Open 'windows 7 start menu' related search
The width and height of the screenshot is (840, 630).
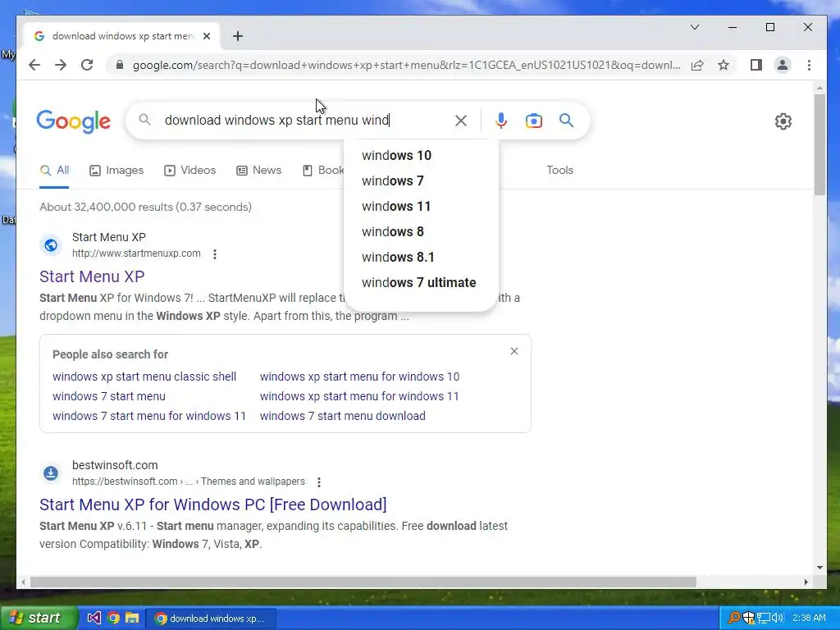coord(109,396)
